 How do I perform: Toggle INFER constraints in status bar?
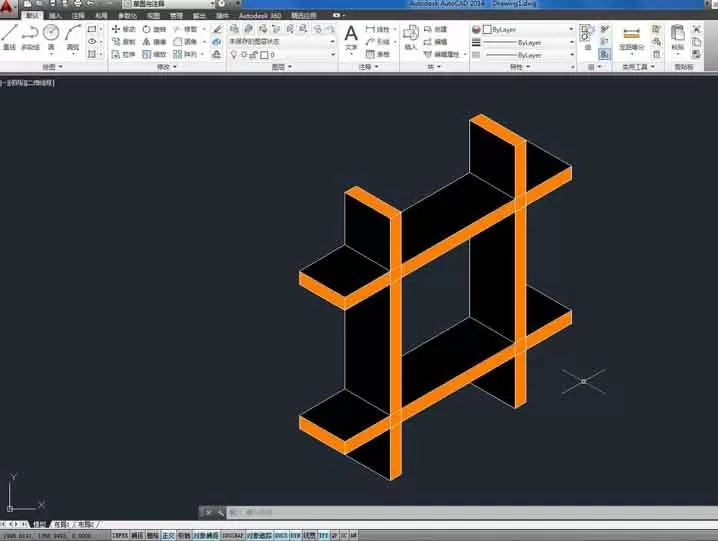[120, 535]
